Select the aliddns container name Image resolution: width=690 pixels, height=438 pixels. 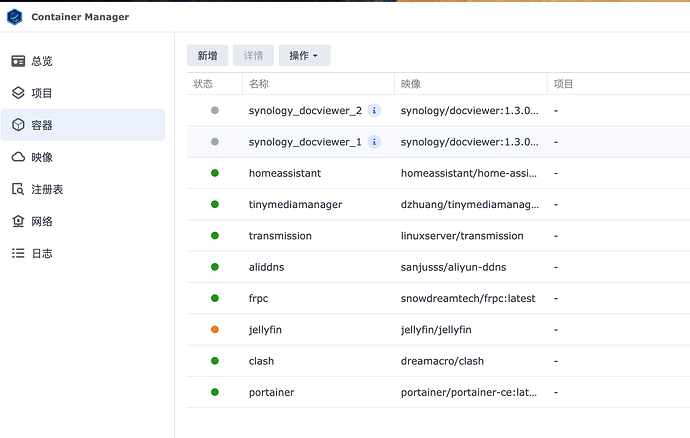tap(266, 267)
